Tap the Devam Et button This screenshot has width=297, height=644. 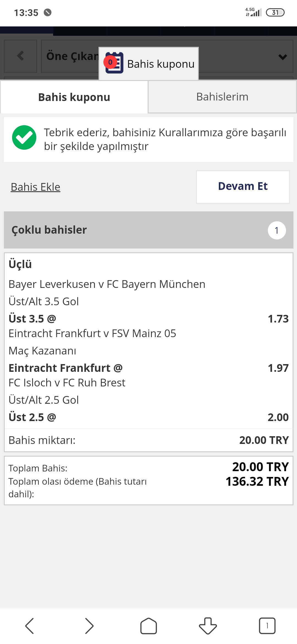click(x=243, y=187)
